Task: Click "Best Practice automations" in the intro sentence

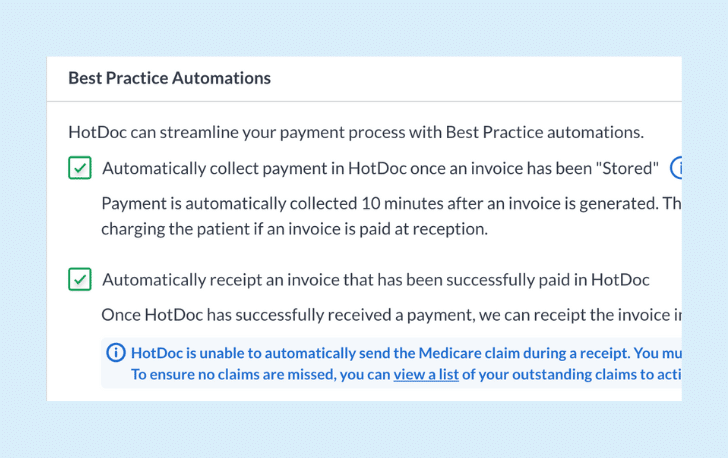Action: pos(545,132)
